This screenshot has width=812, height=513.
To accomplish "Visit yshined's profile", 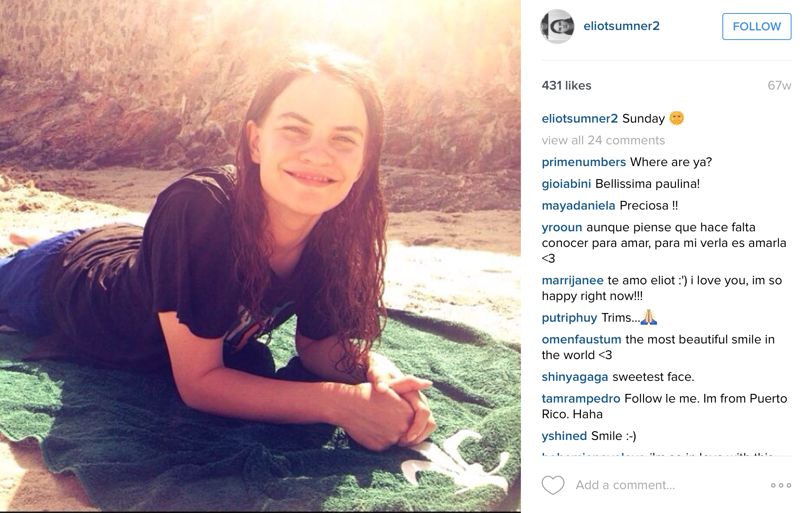I will [564, 436].
